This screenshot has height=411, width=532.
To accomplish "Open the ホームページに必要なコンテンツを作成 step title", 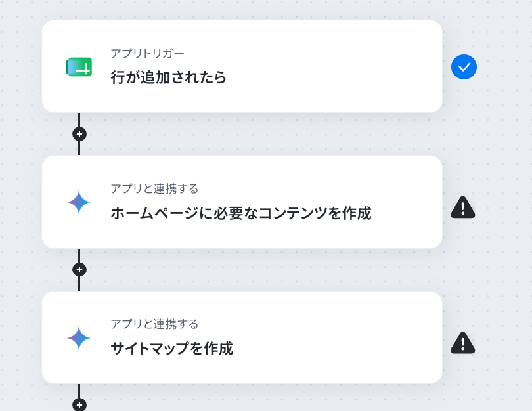I will 241,213.
